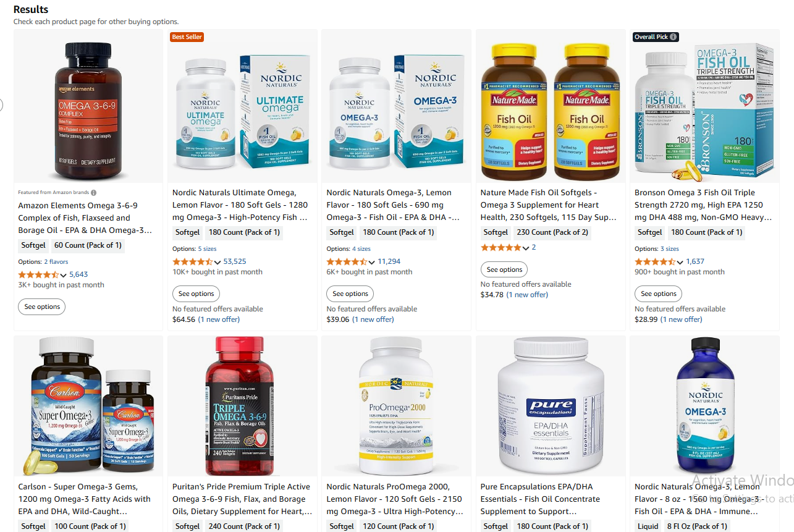The image size is (794, 532).
Task: Expand rating popover arrow beside 5,643 reviews
Action: tap(64, 276)
